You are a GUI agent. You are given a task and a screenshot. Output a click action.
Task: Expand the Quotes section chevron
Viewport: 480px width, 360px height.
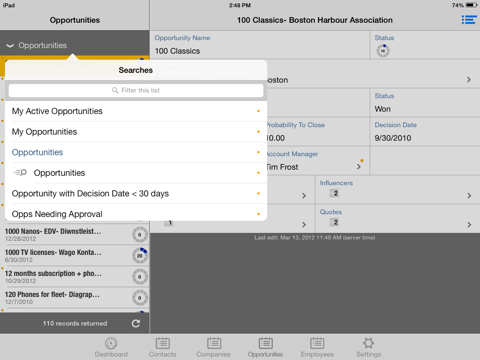[x=469, y=225]
